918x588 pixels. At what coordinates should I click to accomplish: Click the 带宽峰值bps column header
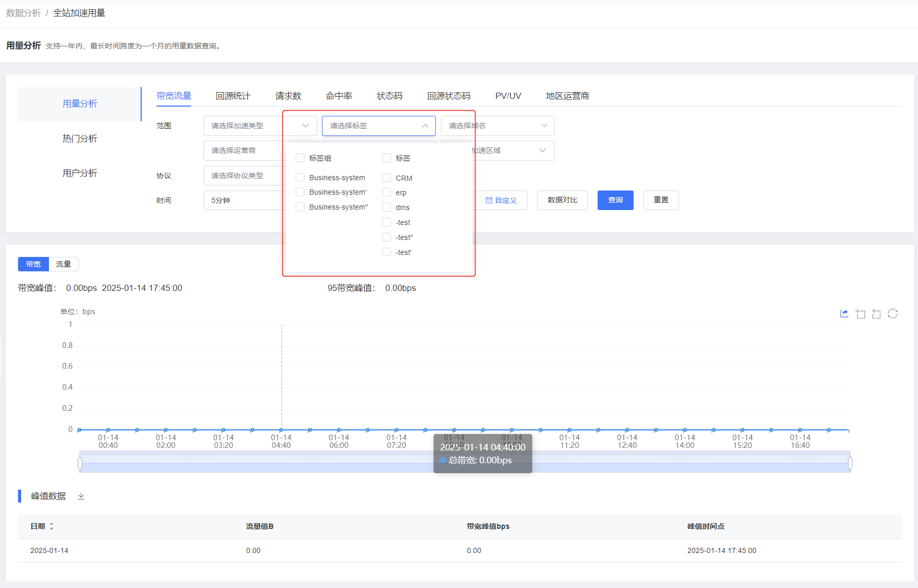click(488, 526)
